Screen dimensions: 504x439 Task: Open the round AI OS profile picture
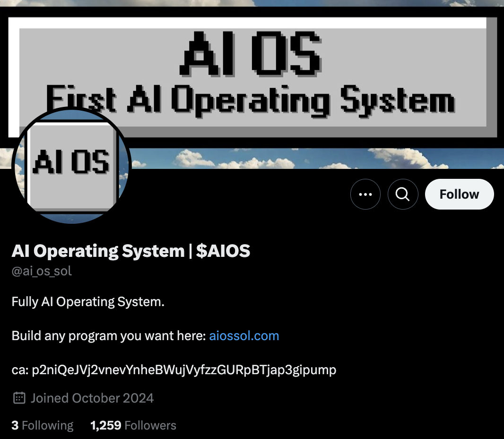[71, 165]
